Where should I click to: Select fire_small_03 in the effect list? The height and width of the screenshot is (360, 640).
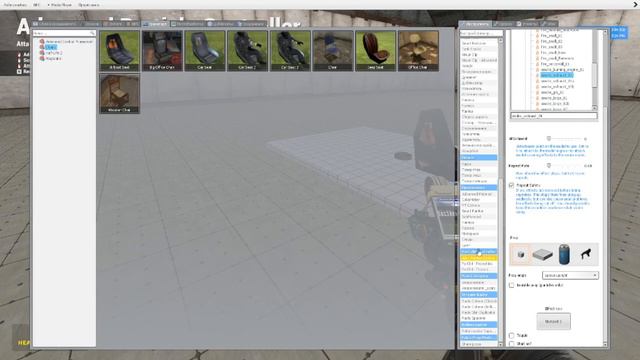pyautogui.click(x=551, y=47)
